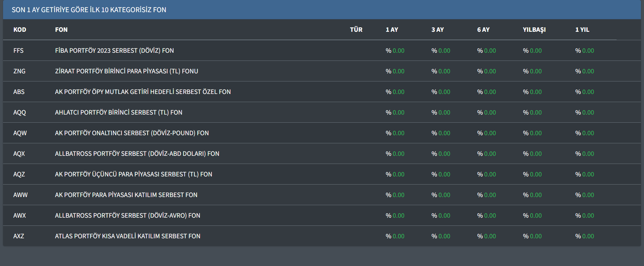Open FİBA PORTFÖY 2023 SERBEST (DÖVİZ) FON
The height and width of the screenshot is (266, 644).
[114, 51]
